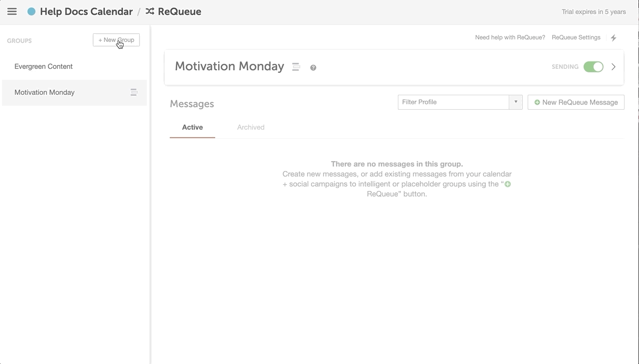This screenshot has height=364, width=639.
Task: Go to Help Docs Calendar breadcrumb
Action: (86, 11)
